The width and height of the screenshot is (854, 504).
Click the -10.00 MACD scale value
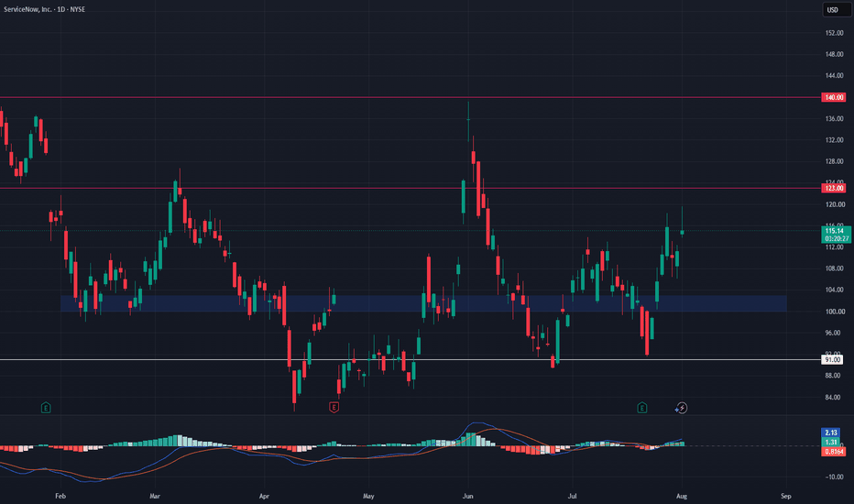coord(835,477)
